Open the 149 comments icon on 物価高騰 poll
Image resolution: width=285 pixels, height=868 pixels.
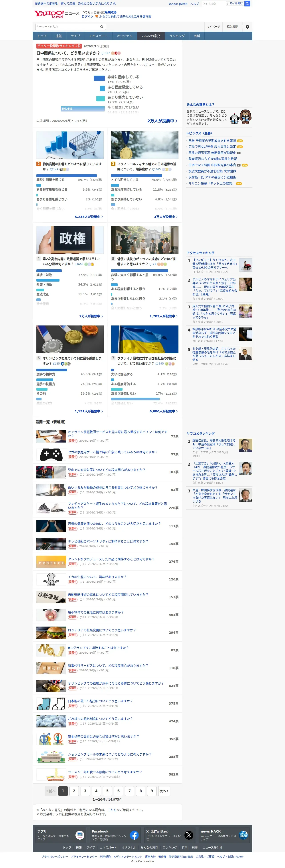[x=54, y=169]
